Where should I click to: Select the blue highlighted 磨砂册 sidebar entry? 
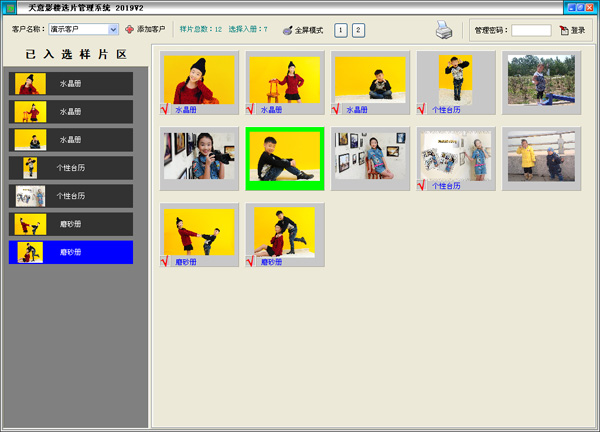click(70, 252)
